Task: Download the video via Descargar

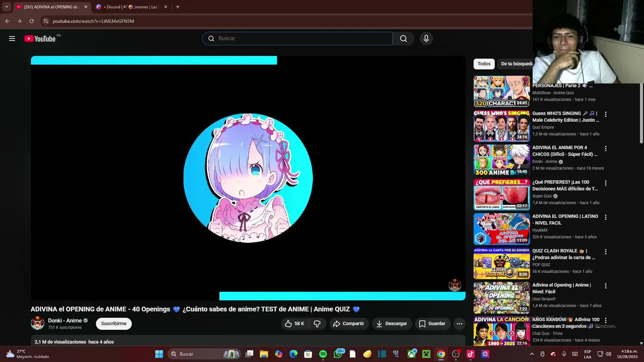Action: (391, 324)
